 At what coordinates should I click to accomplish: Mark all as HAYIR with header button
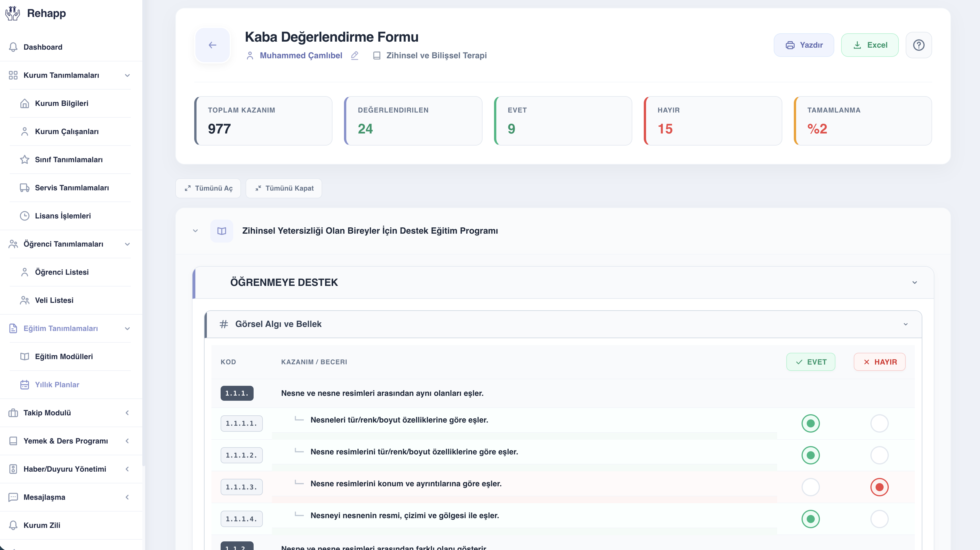(880, 362)
